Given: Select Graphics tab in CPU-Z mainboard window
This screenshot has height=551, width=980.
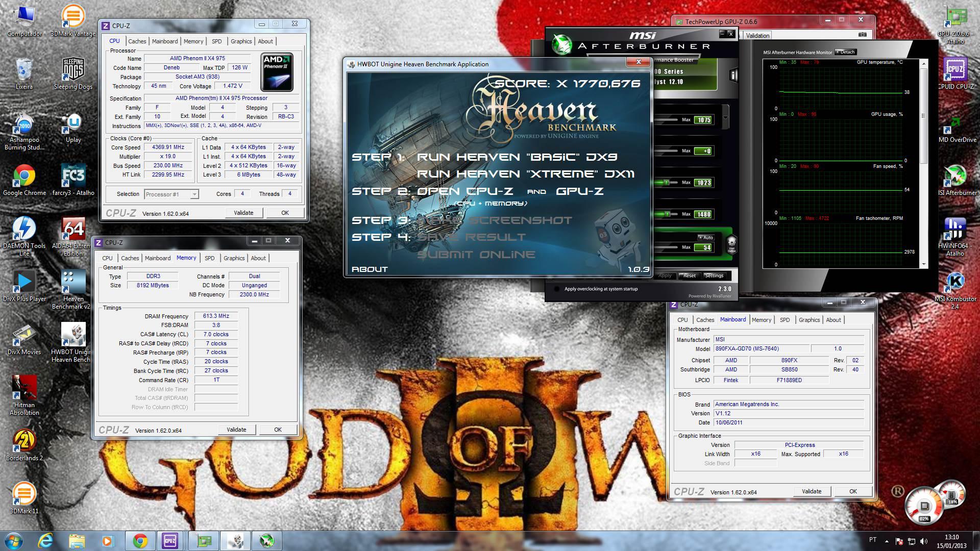Looking at the screenshot, I should (810, 320).
